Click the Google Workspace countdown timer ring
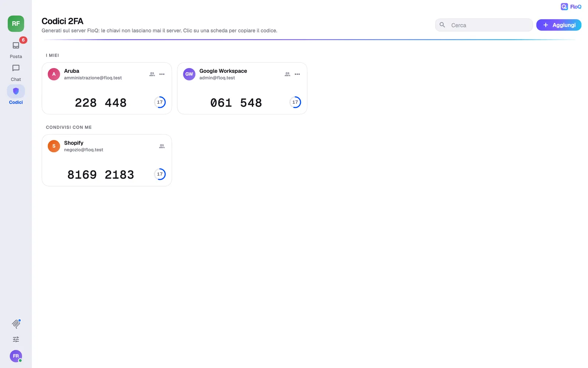This screenshot has width=588, height=368. 295,102
